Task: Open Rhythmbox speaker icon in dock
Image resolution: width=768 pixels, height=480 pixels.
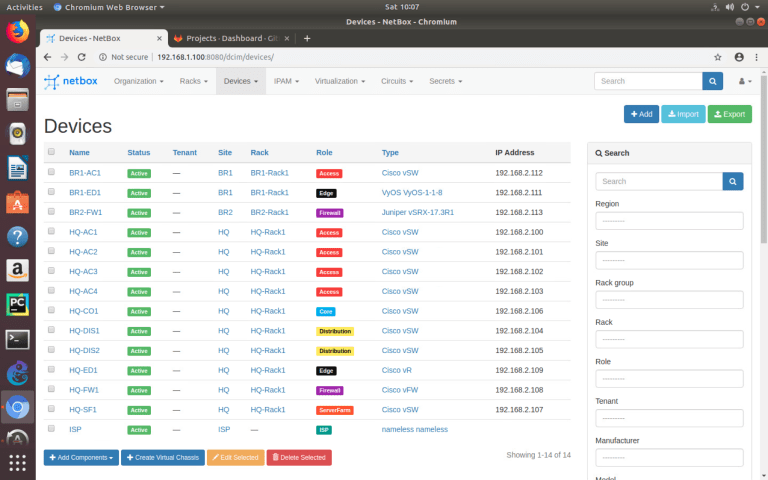Action: [x=18, y=134]
